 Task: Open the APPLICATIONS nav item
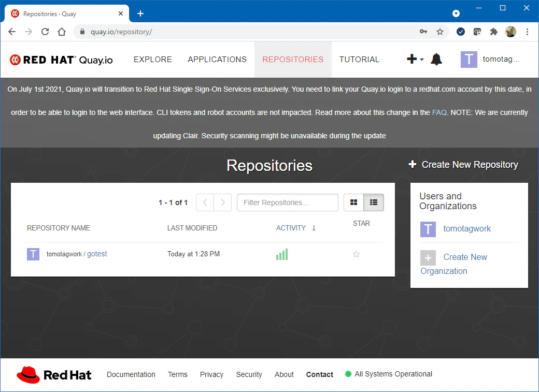coord(217,60)
